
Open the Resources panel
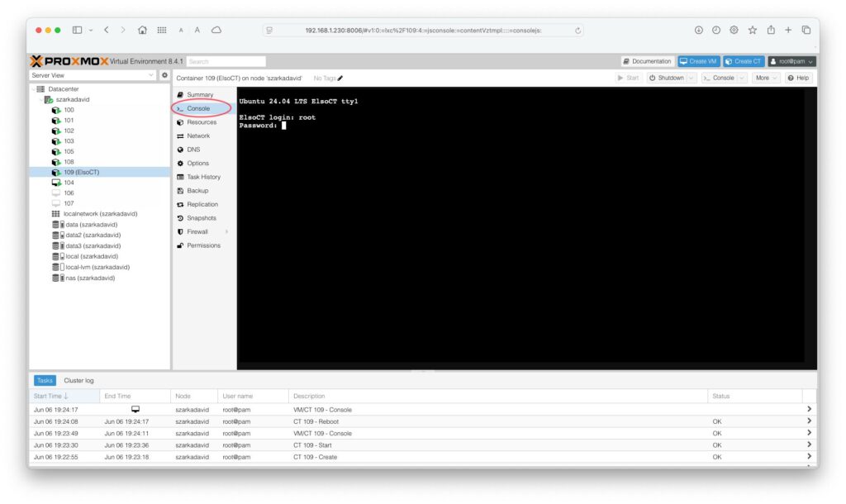point(202,122)
